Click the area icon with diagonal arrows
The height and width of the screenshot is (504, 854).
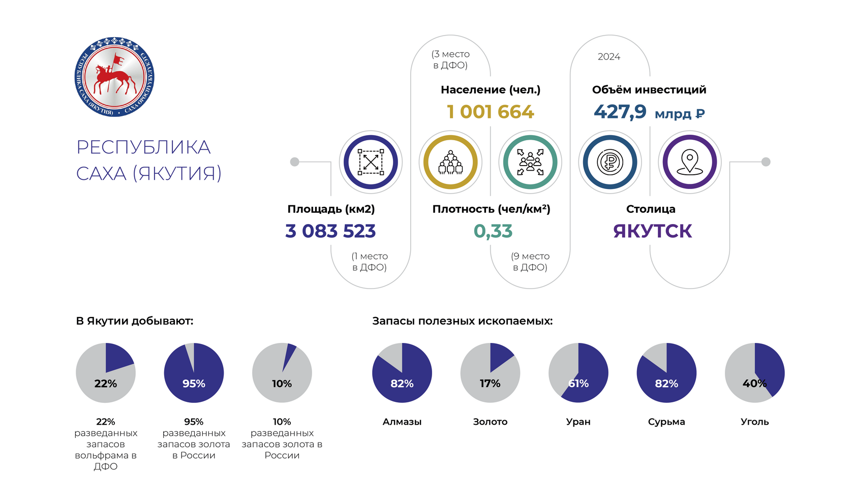[x=371, y=162]
